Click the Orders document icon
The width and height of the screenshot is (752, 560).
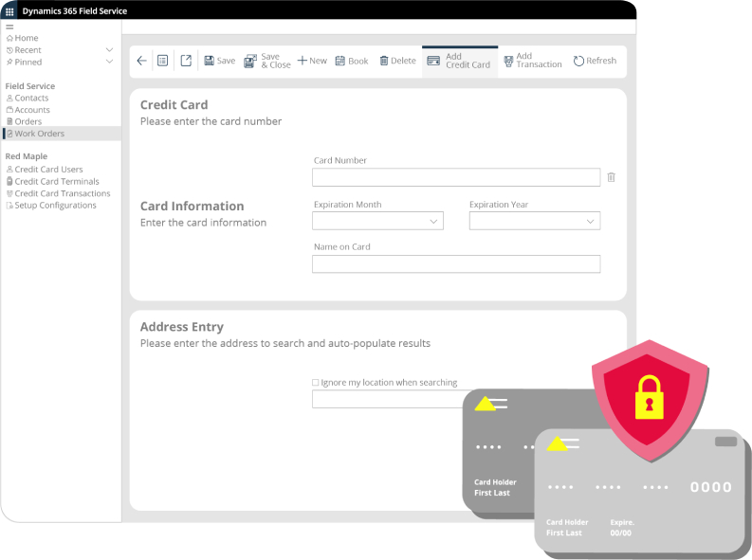pos(9,121)
